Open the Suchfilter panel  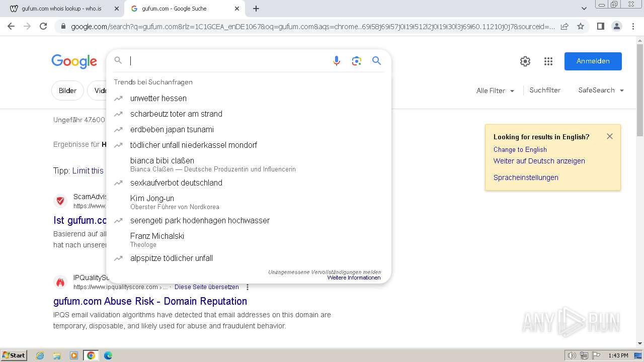545,90
